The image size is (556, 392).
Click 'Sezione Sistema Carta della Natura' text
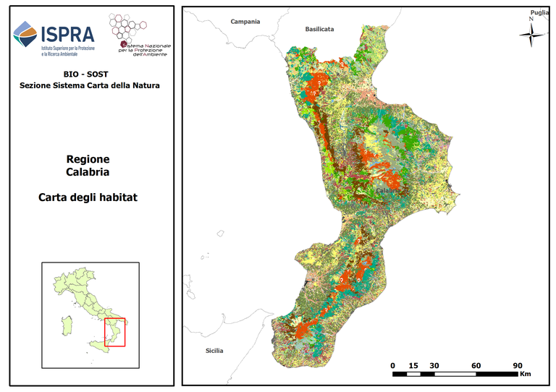(x=90, y=85)
